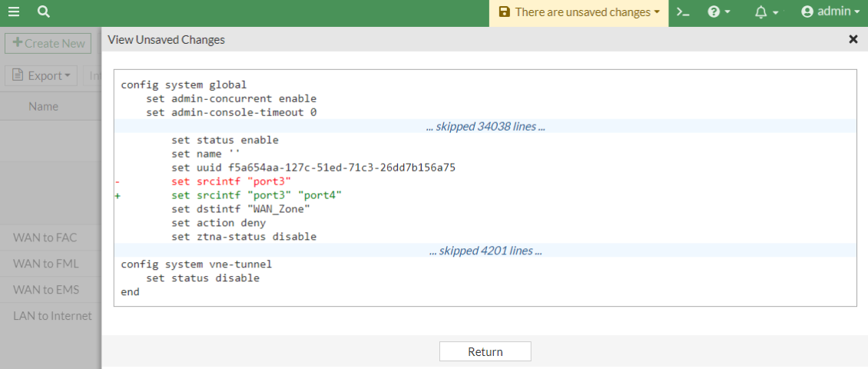
Task: Open the search magnifier icon
Action: pos(43,12)
